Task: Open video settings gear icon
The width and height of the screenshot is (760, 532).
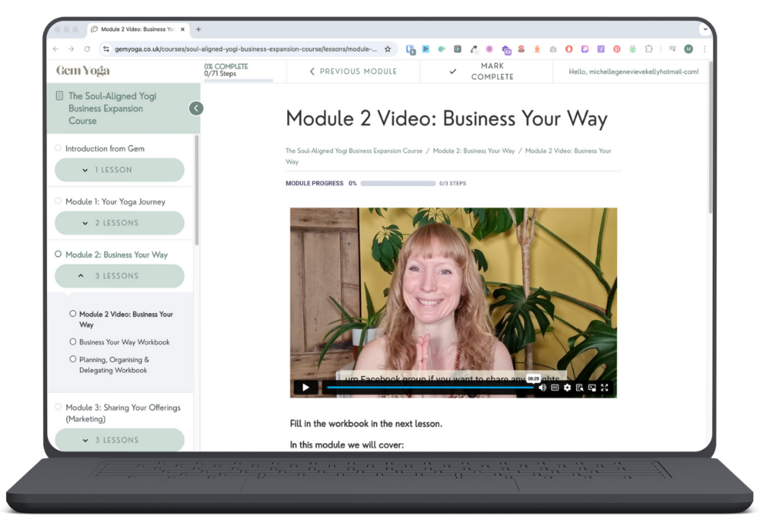Action: 567,388
